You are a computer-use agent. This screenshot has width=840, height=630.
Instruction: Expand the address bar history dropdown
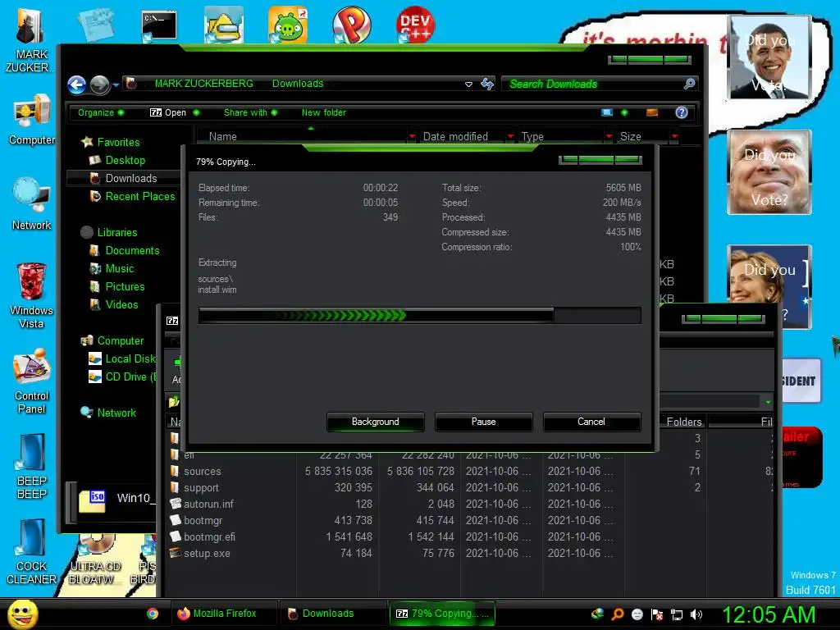click(468, 84)
